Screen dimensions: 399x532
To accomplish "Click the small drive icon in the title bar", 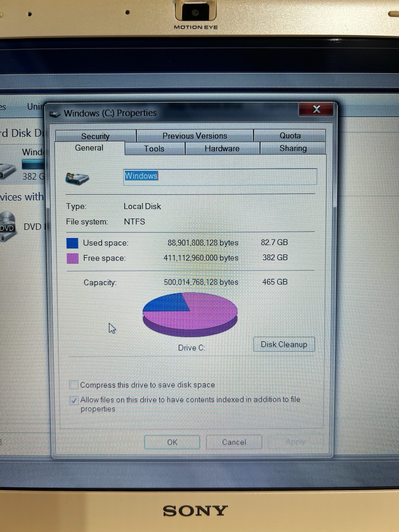I will (55, 114).
